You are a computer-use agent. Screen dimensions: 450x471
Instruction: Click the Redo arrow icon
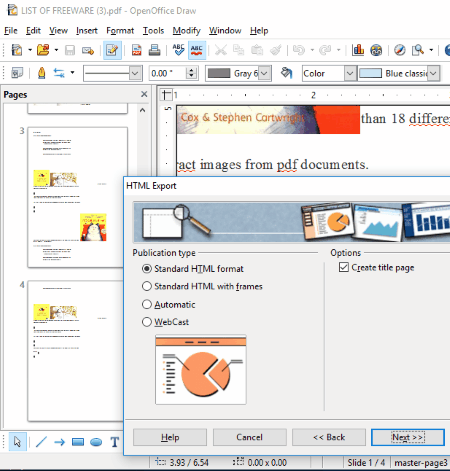325,50
